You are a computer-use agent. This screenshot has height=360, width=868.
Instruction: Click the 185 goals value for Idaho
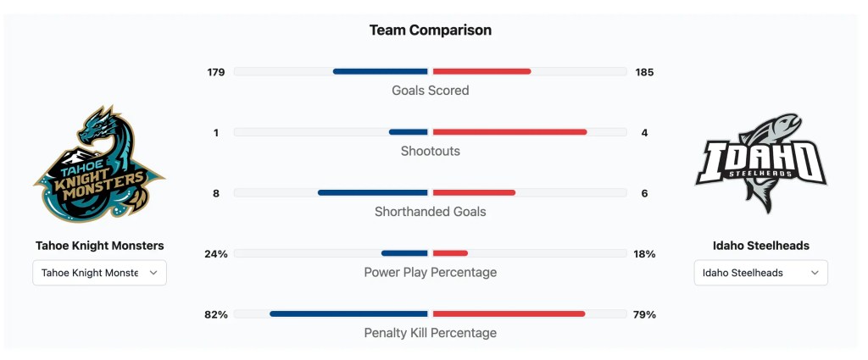tap(644, 73)
